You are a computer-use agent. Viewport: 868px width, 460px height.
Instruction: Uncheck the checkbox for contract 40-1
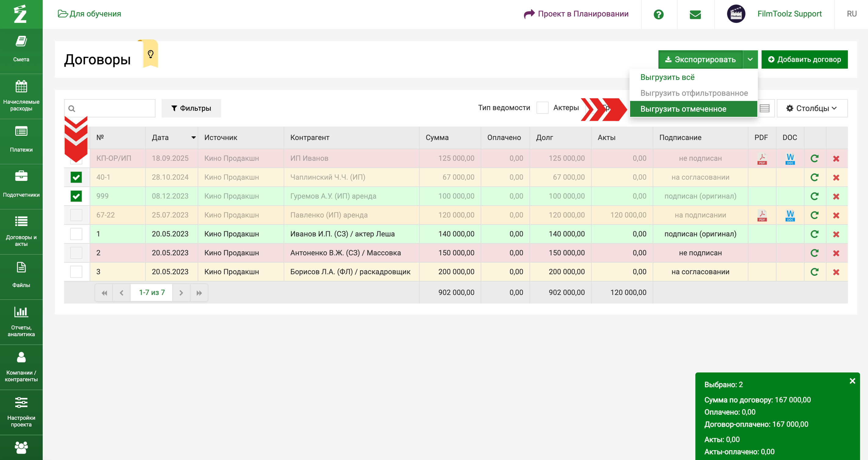(x=76, y=177)
